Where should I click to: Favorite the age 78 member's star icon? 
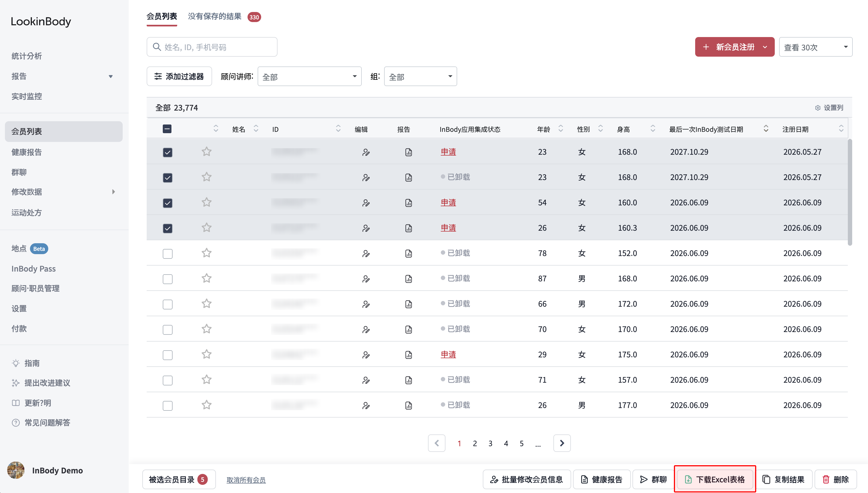tap(207, 253)
